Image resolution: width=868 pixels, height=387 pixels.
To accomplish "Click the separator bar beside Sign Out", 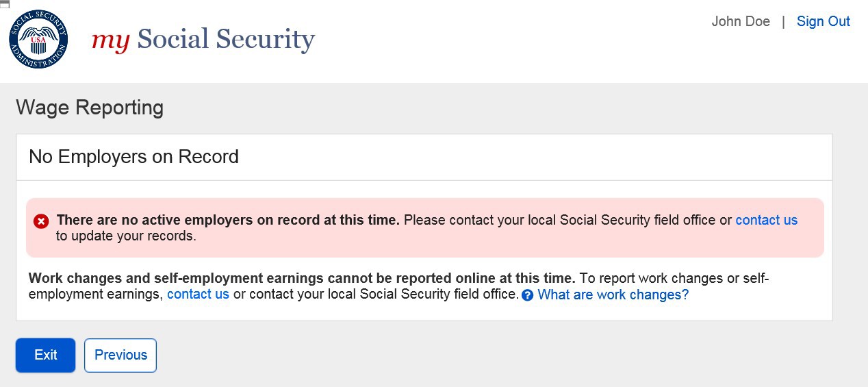I will coord(783,21).
